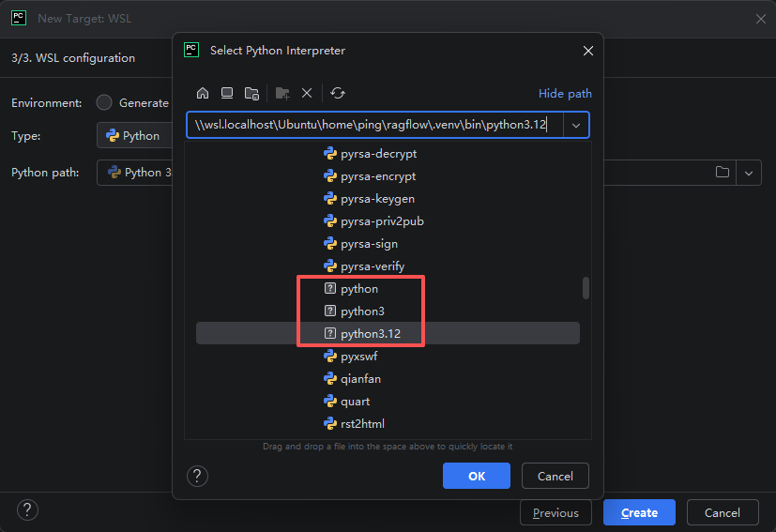Click the project directory toolbar icon
The width and height of the screenshot is (776, 532).
tap(251, 93)
